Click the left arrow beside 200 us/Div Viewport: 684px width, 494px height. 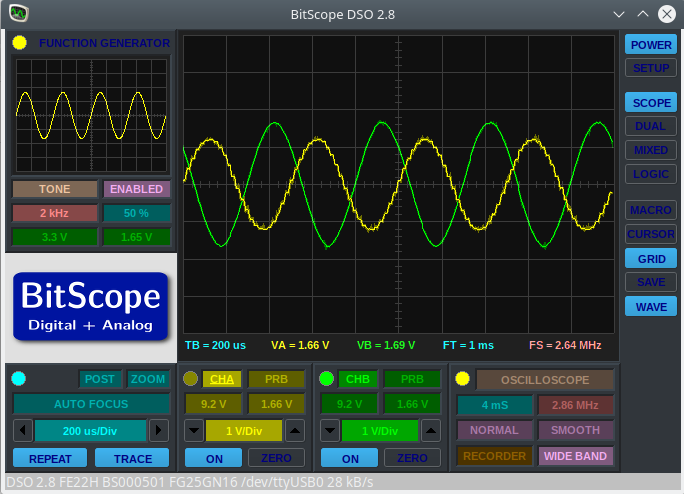22,431
